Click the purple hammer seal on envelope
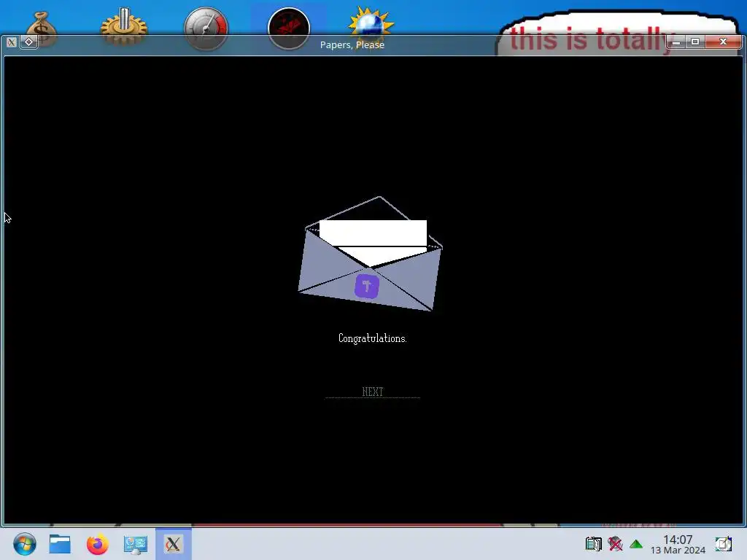747x560 pixels. 367,286
